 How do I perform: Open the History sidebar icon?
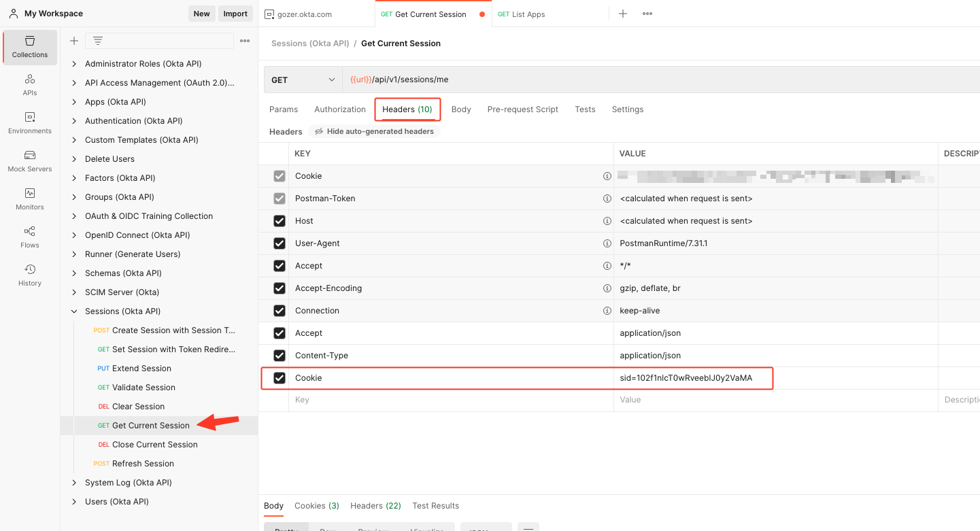coord(30,275)
